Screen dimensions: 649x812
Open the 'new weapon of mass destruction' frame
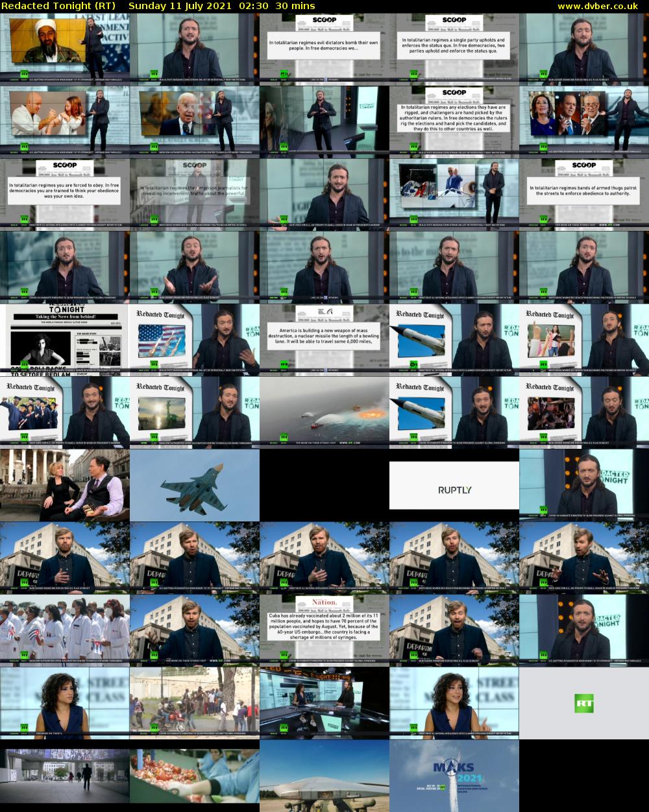324,340
